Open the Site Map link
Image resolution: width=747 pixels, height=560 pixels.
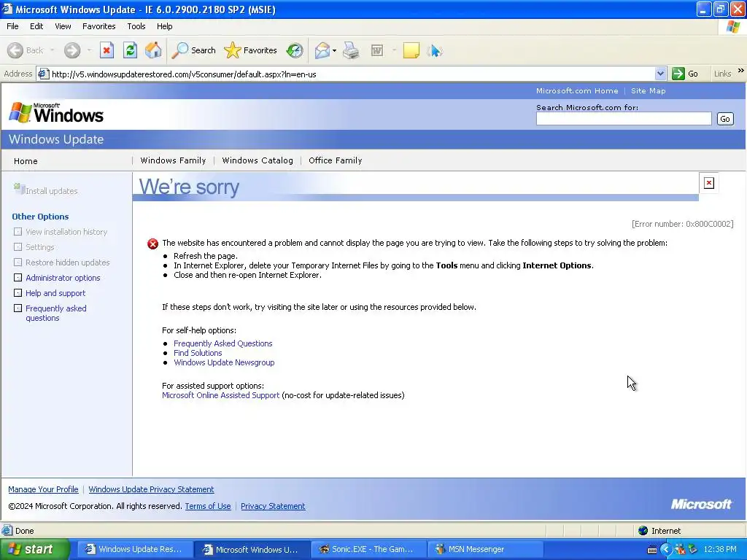point(649,90)
